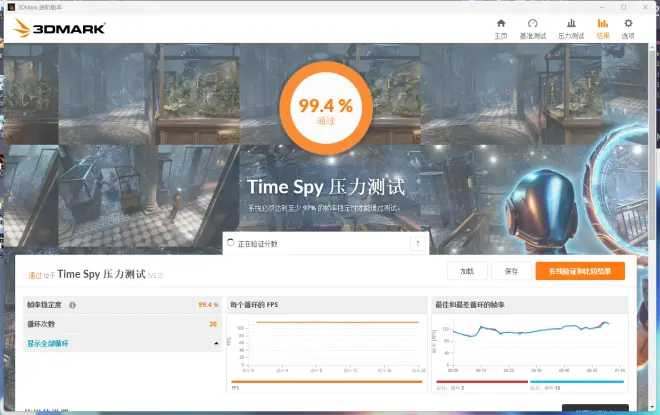The height and width of the screenshot is (415, 660).
Task: Click the 加载 (Load) button
Action: [x=467, y=271]
